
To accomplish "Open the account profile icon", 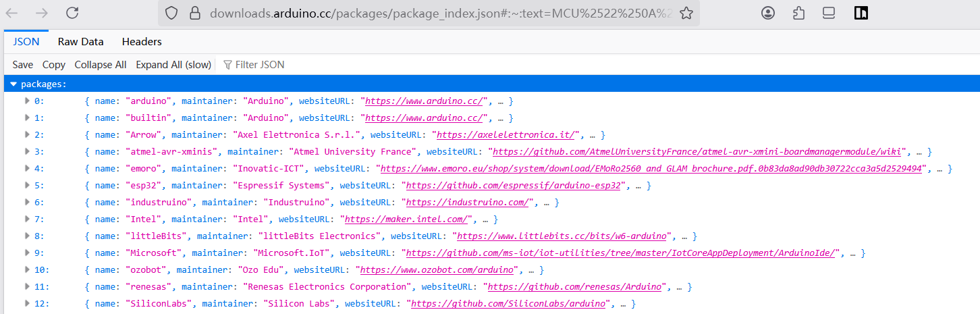I will click(x=767, y=13).
